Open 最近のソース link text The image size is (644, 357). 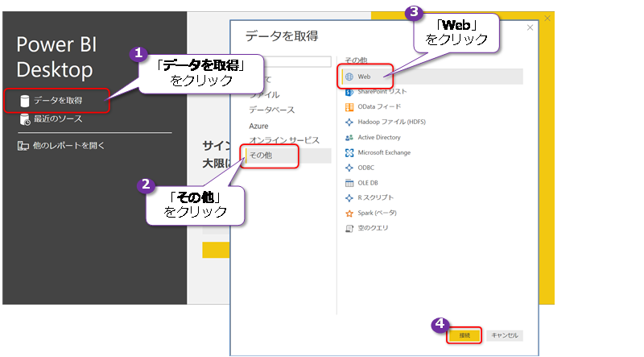[58, 118]
